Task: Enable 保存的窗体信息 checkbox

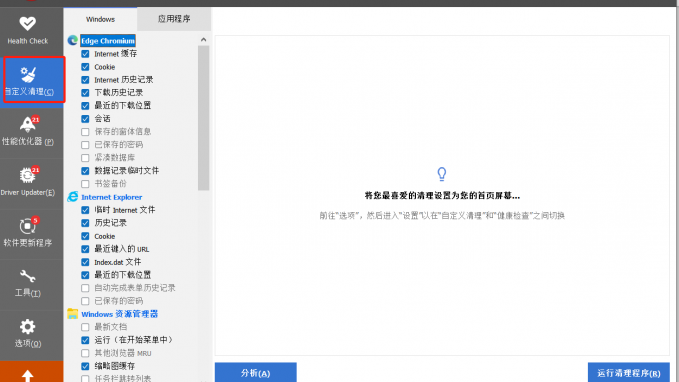Action: tap(85, 132)
